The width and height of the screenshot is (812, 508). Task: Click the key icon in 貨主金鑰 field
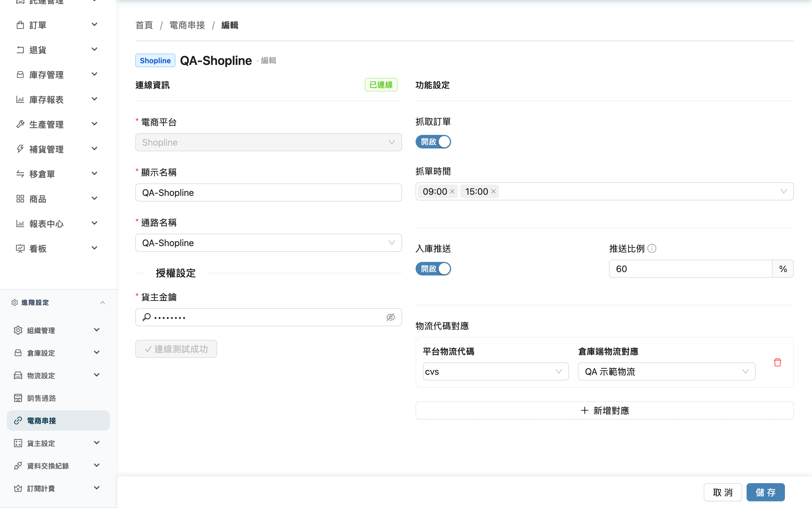(x=147, y=317)
